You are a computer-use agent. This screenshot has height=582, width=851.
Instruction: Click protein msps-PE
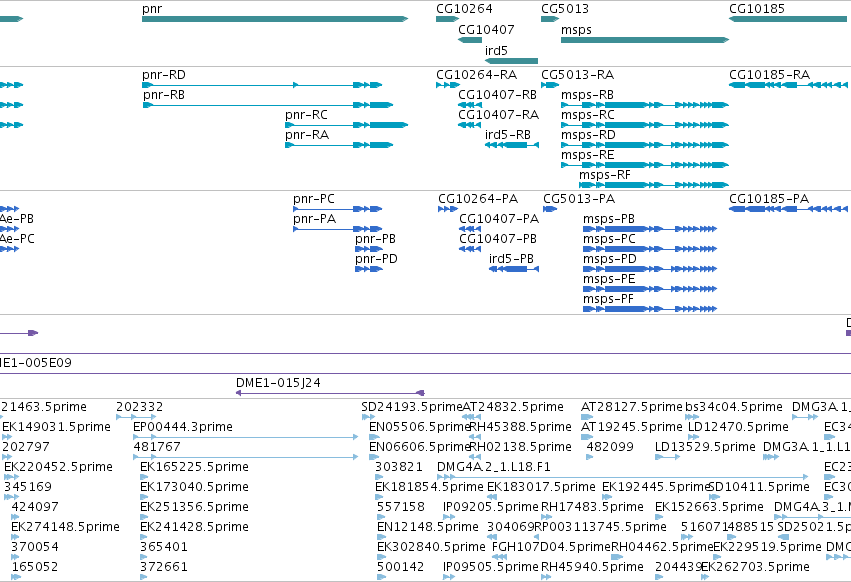(x=650, y=289)
